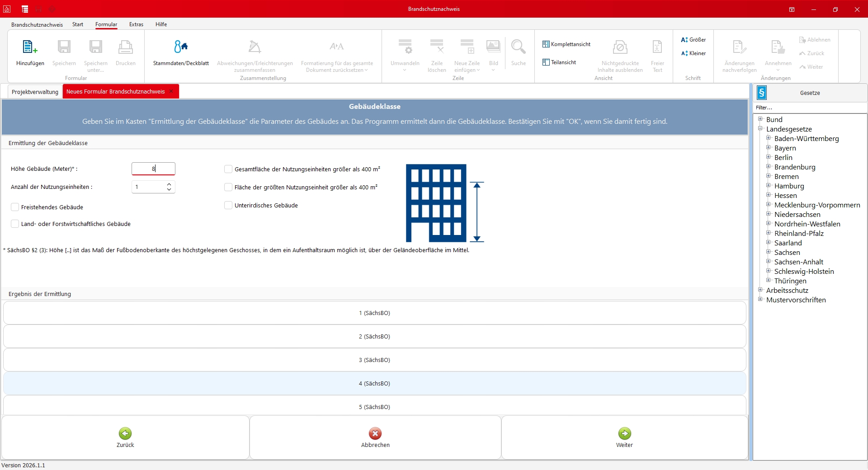Click Änderungen nachverfolgen icon

739,47
